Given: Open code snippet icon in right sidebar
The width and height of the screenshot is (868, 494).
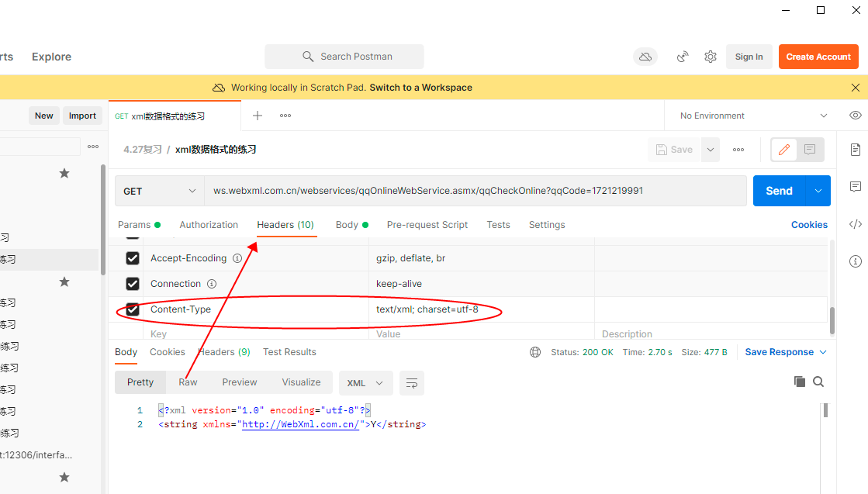Looking at the screenshot, I should coord(856,224).
